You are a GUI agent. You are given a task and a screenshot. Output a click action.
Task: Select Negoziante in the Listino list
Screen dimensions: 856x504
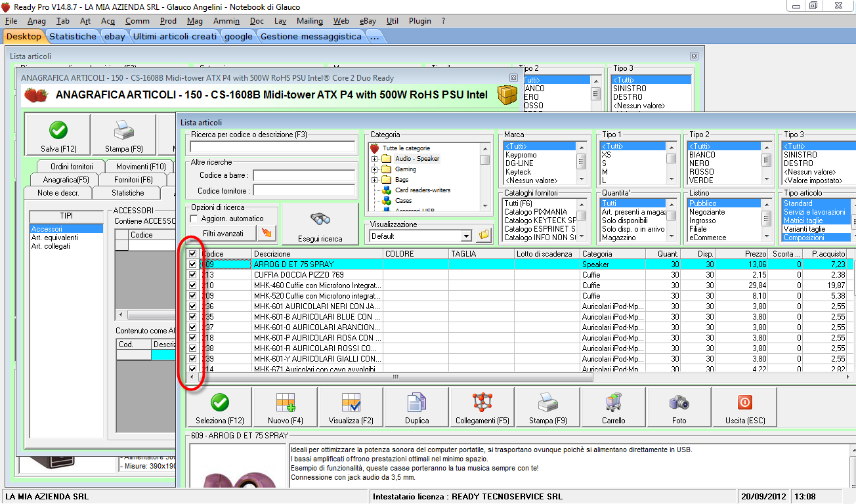tap(708, 212)
